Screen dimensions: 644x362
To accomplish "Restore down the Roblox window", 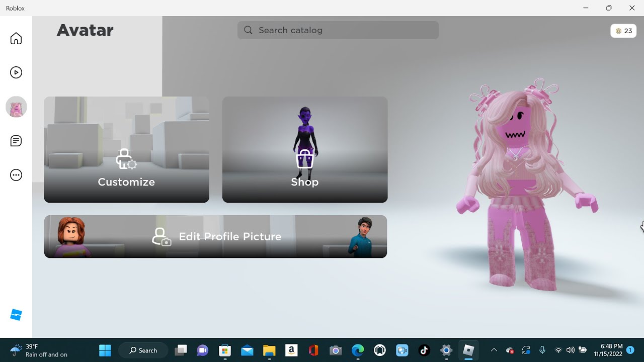I will point(609,8).
